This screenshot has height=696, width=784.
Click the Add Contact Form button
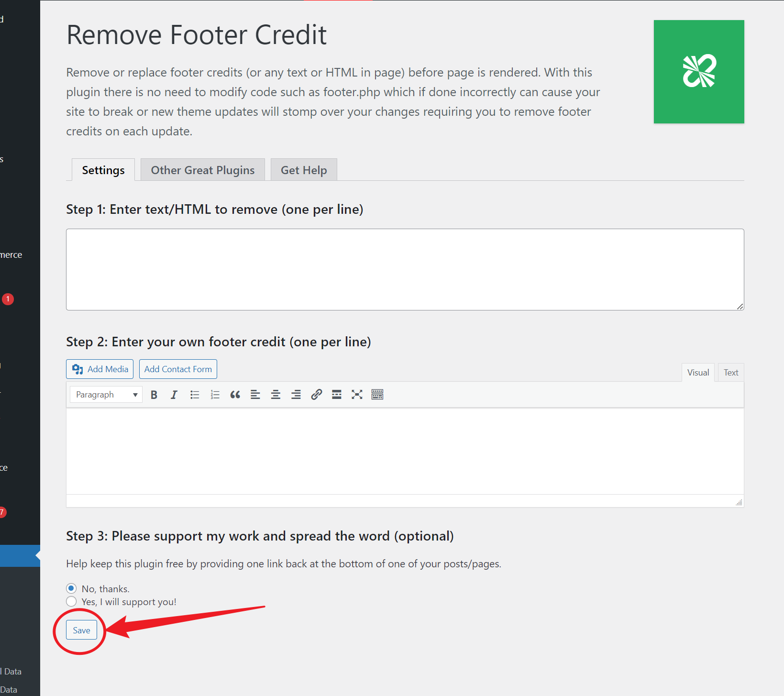click(x=178, y=369)
